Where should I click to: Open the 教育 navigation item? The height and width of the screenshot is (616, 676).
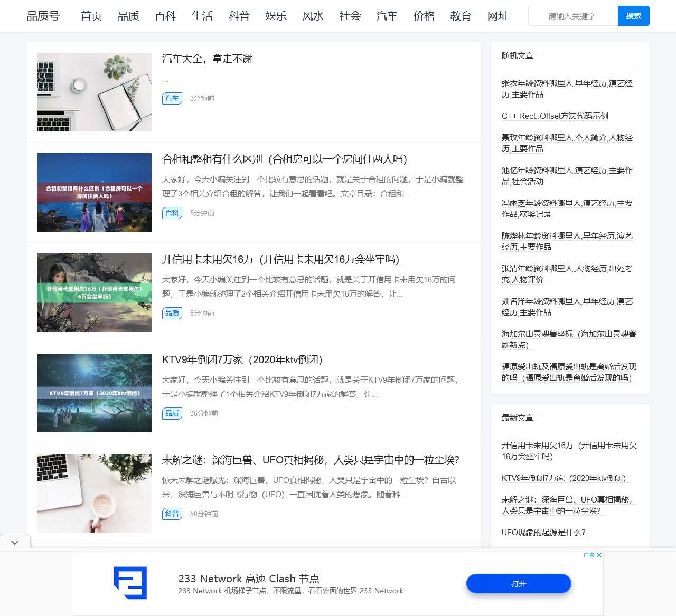461,16
